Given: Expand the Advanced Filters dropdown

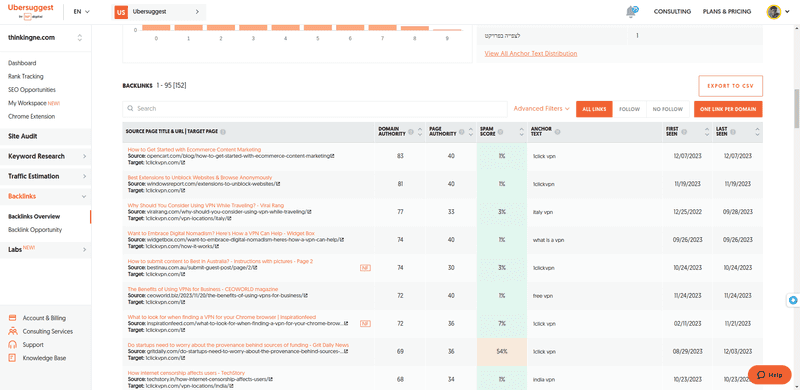Looking at the screenshot, I should (541, 109).
